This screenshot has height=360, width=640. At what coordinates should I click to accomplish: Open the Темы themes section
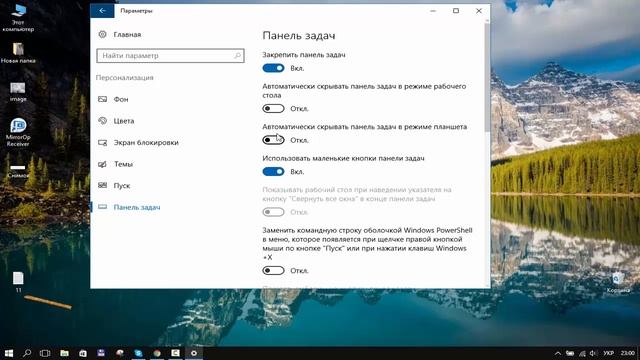coord(123,164)
